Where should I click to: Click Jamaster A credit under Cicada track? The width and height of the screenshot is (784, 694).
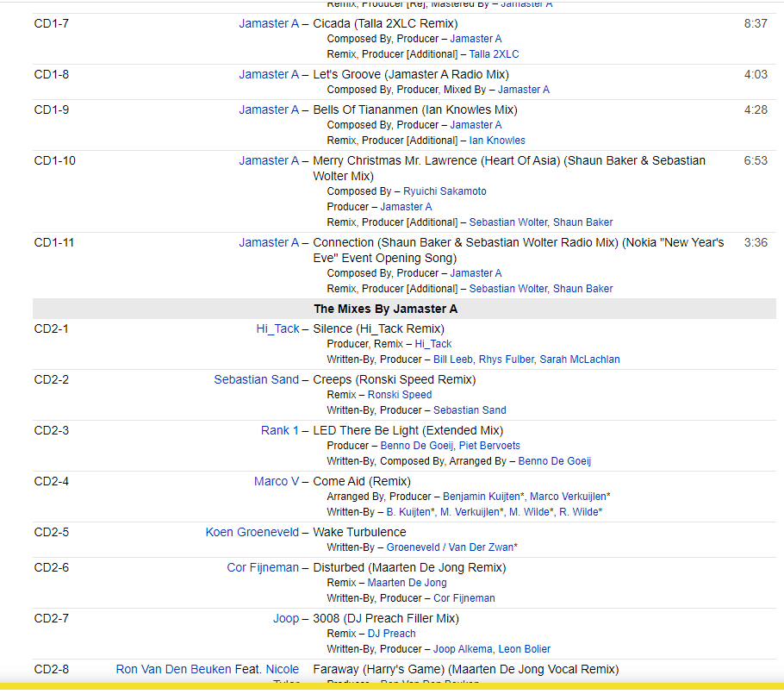[x=476, y=39]
